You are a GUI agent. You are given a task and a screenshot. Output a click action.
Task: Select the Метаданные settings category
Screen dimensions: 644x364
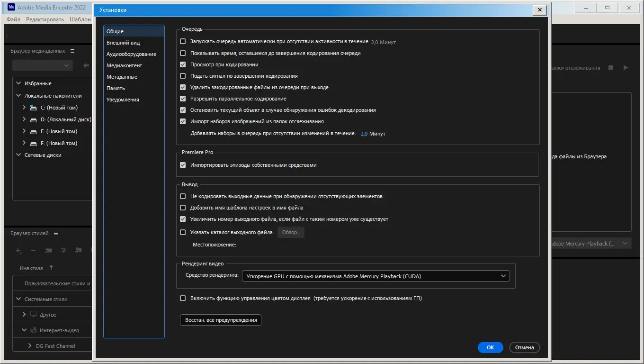[134, 77]
